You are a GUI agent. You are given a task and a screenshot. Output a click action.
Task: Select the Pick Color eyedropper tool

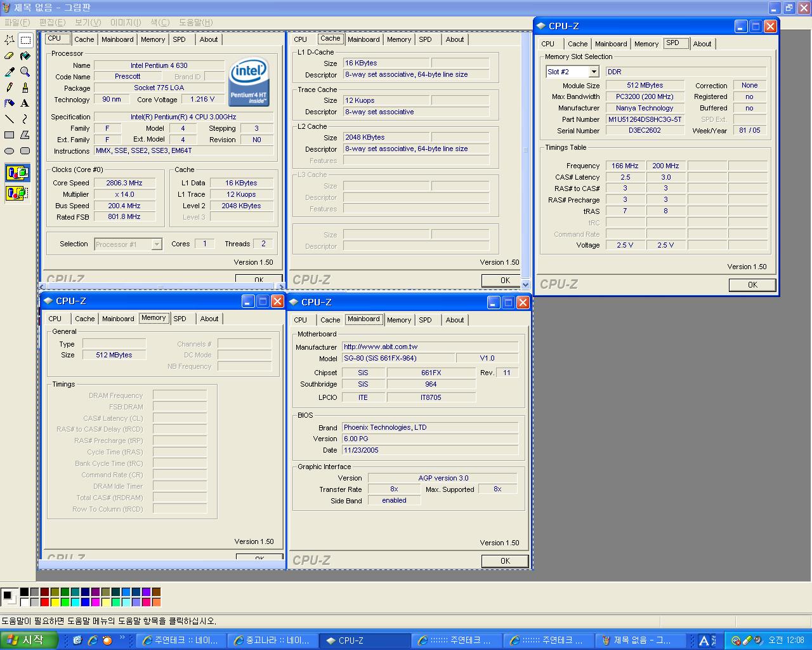[10, 72]
